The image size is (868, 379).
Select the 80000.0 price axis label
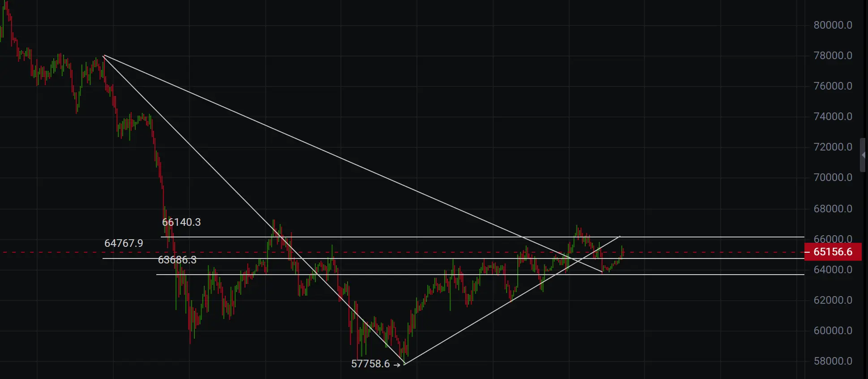833,25
